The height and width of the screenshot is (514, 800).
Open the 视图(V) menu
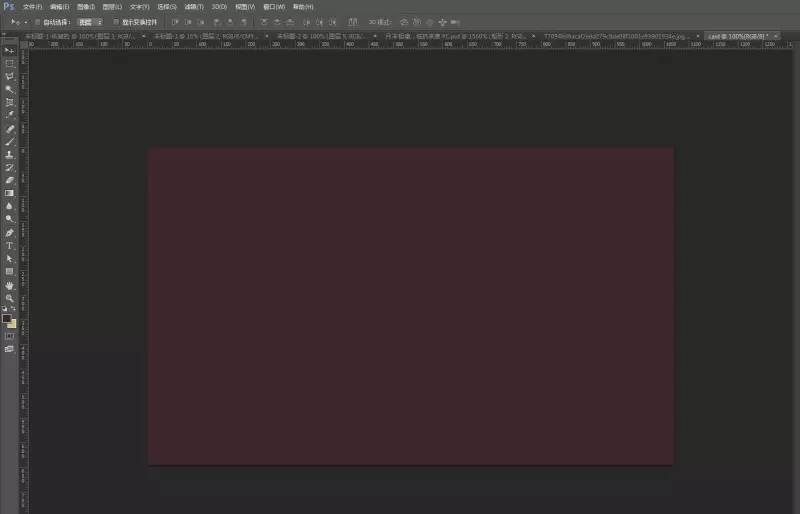click(x=245, y=7)
